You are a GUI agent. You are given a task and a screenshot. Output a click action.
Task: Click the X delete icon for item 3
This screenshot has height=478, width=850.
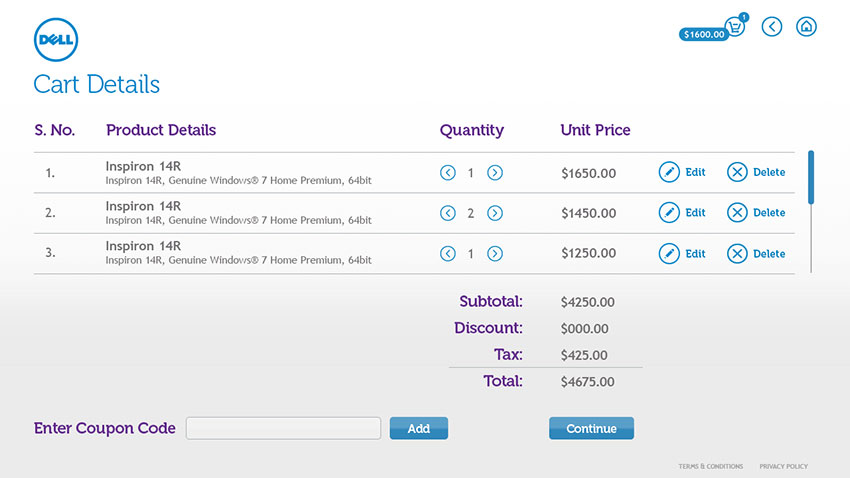click(x=737, y=253)
